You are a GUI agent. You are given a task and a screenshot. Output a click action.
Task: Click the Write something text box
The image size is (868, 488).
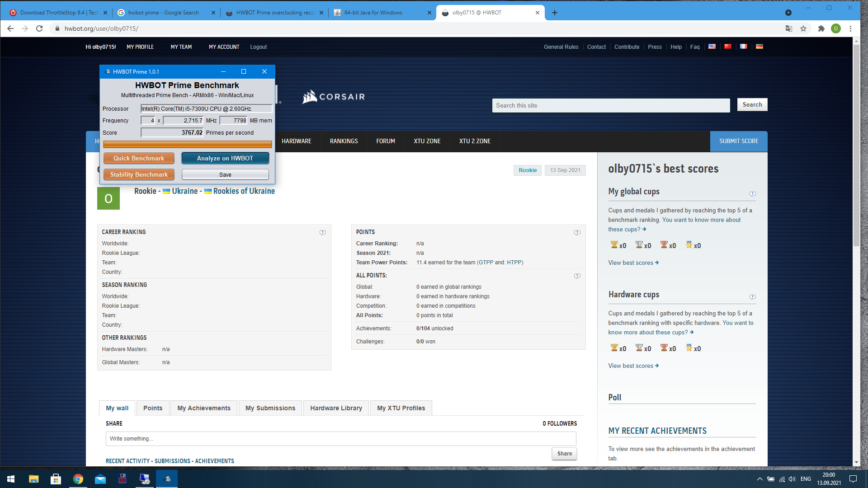341,439
